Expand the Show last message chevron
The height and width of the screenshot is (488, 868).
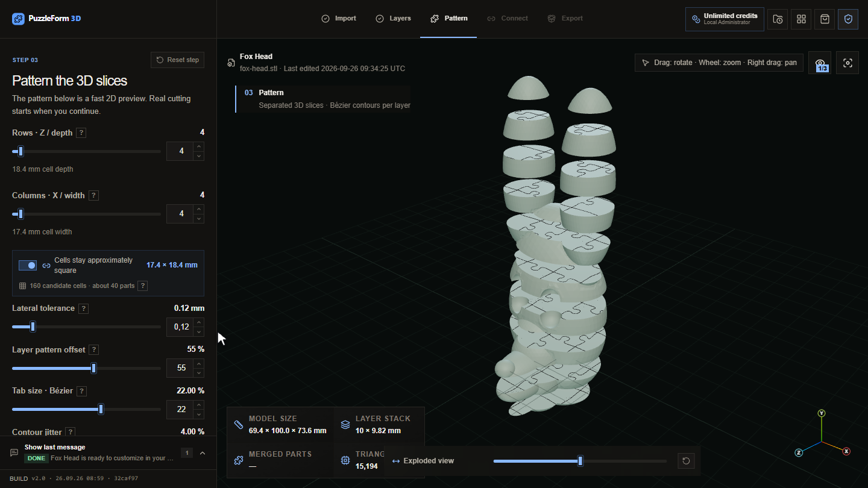[203, 453]
